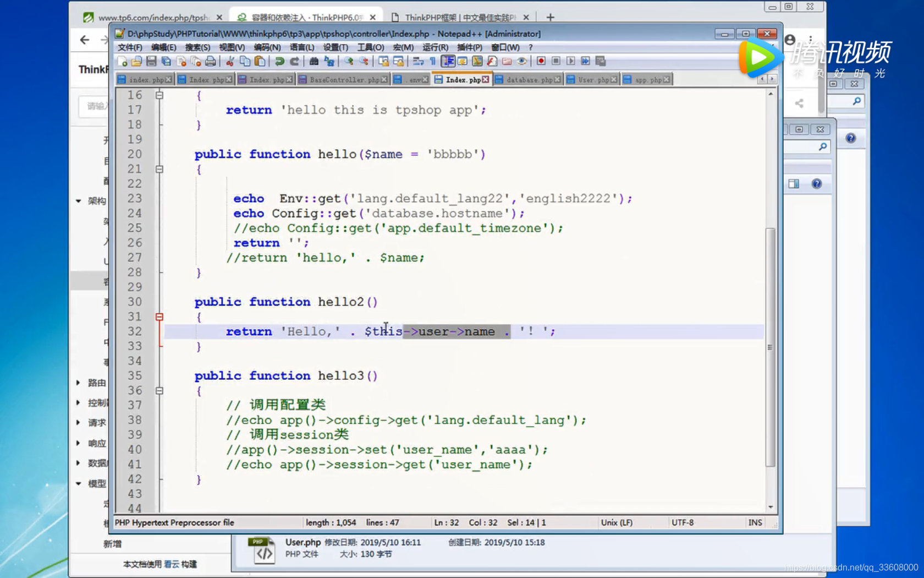Save the current file via toolbar
This screenshot has height=578, width=924.
151,61
